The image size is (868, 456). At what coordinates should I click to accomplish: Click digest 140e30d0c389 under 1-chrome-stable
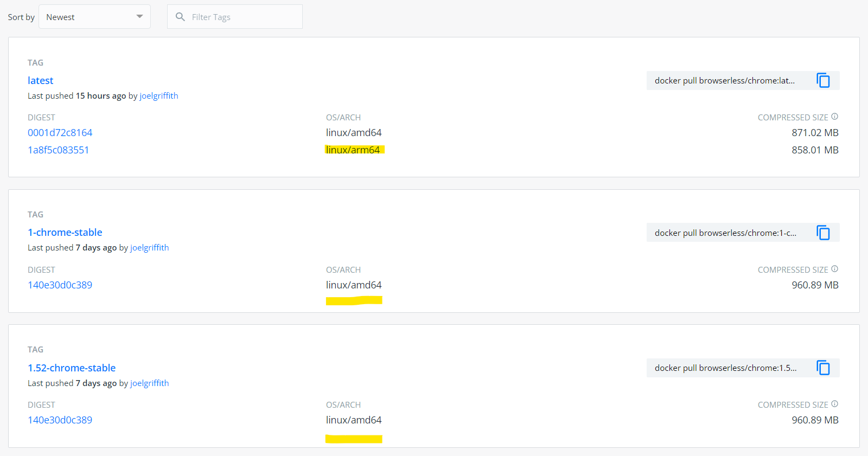60,285
